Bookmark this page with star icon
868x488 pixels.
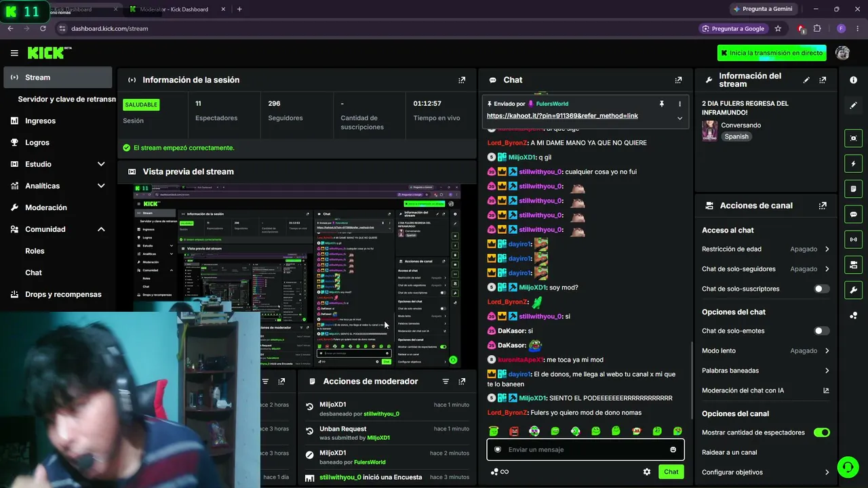click(x=778, y=28)
